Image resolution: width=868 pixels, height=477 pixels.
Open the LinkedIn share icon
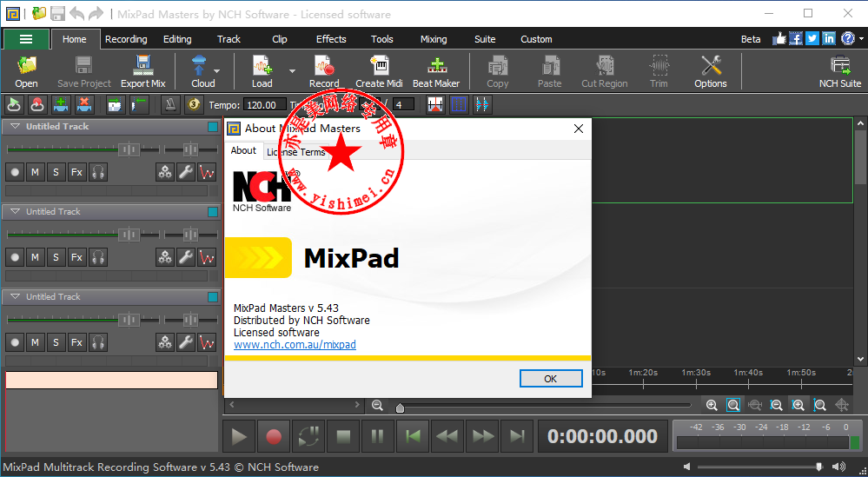tap(829, 39)
